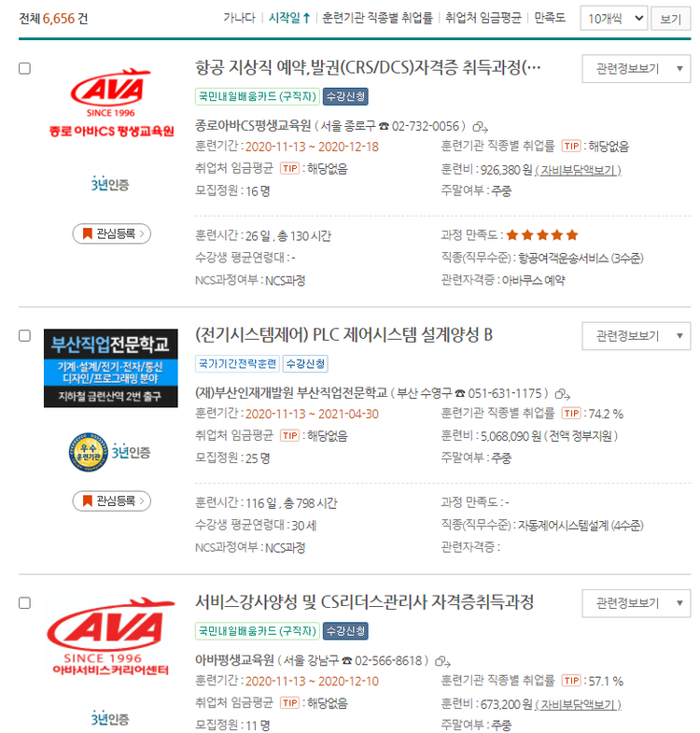This screenshot has width=700, height=733.
Task: Open external link icon after 종로아바CS평생교육원
Action: [481, 127]
